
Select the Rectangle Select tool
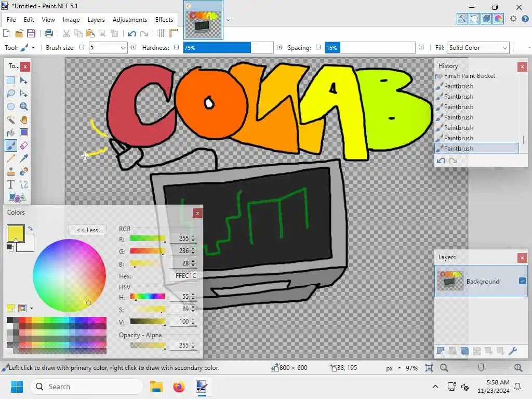click(10, 81)
